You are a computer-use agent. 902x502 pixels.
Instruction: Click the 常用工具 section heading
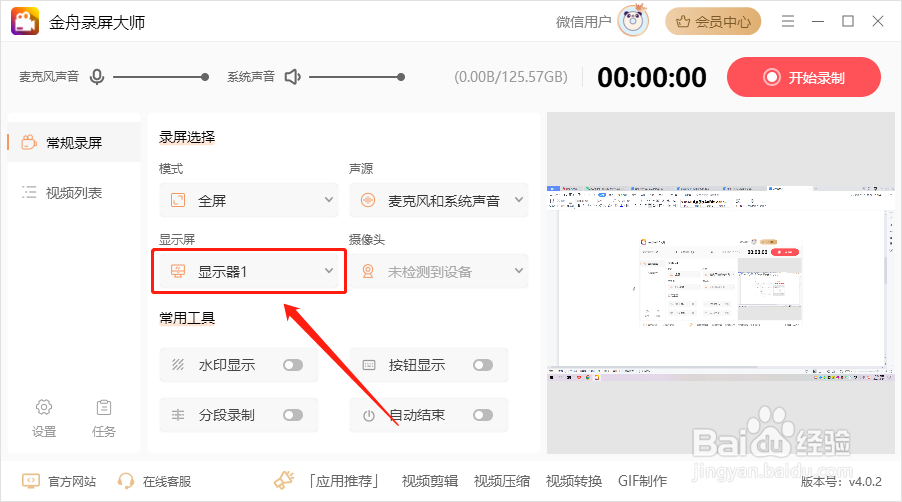(187, 318)
